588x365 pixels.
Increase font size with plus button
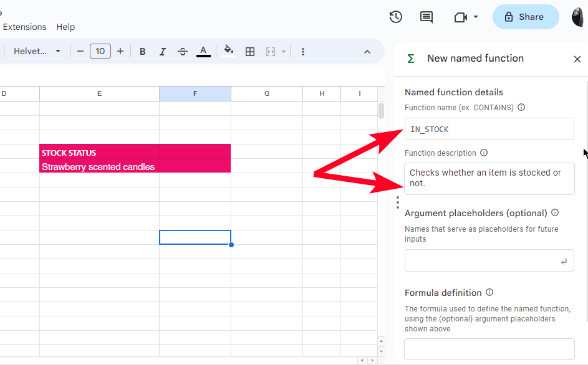tap(120, 52)
